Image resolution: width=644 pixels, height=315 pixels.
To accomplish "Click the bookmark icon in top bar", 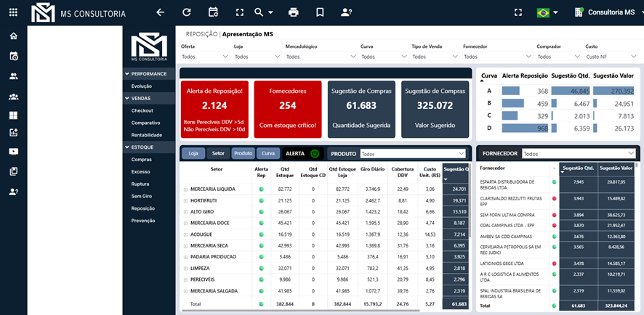I will tap(320, 12).
